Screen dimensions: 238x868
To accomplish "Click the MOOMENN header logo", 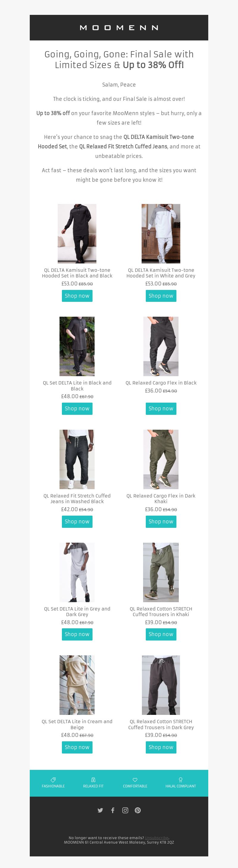I will (x=119, y=28).
